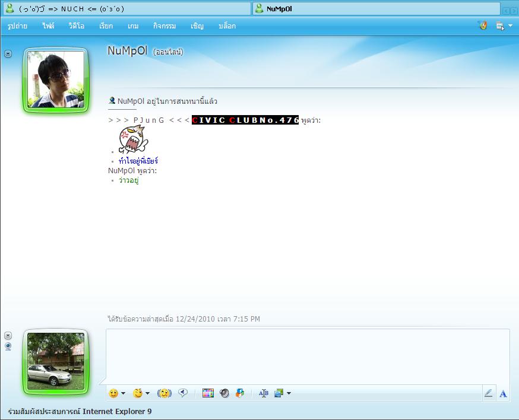Click the translate text icon
The image size is (519, 420).
[264, 393]
